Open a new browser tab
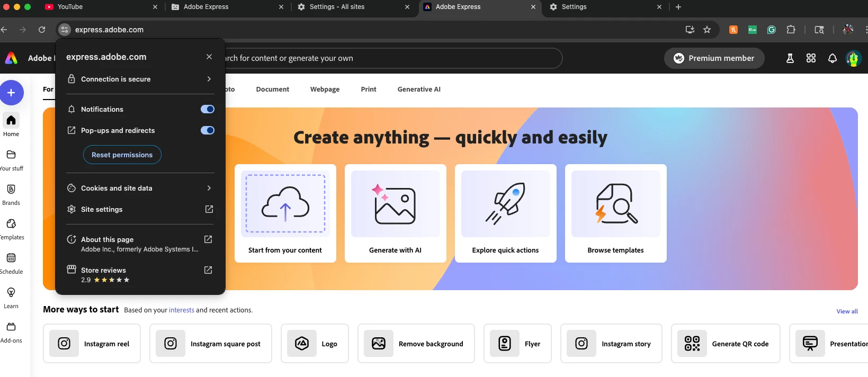 click(x=678, y=7)
